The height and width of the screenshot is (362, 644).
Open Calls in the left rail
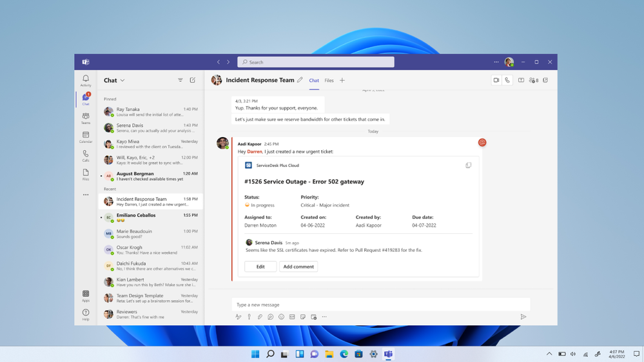(86, 156)
